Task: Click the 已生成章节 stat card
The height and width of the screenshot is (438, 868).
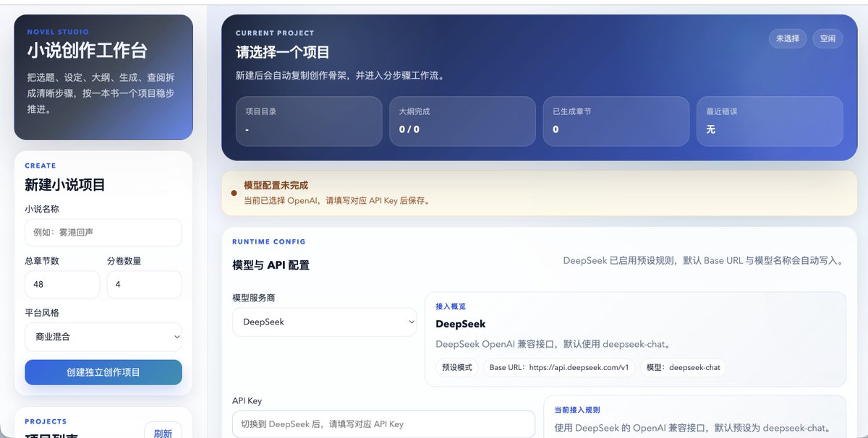Action: [616, 121]
